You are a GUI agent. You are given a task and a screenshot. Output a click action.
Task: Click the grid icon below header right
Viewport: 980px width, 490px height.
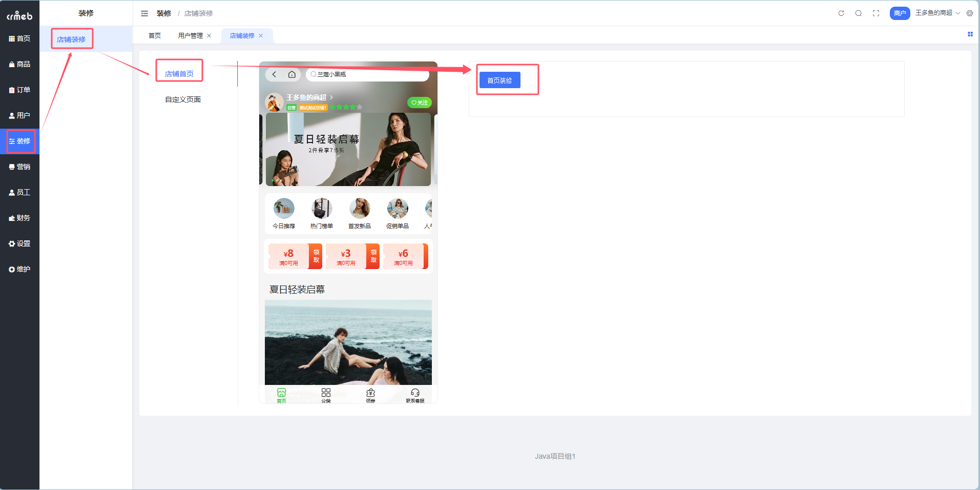coord(970,34)
